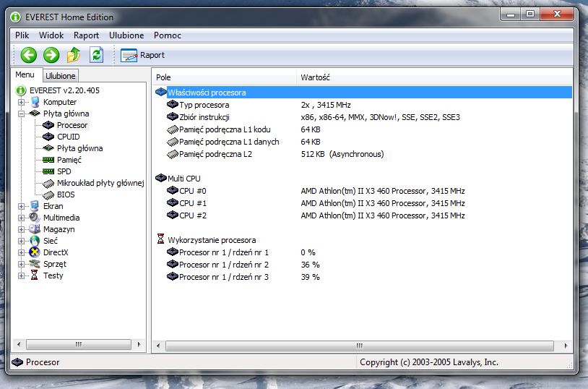
Task: Select the Procesor chip icon in tree
Action: pos(48,125)
